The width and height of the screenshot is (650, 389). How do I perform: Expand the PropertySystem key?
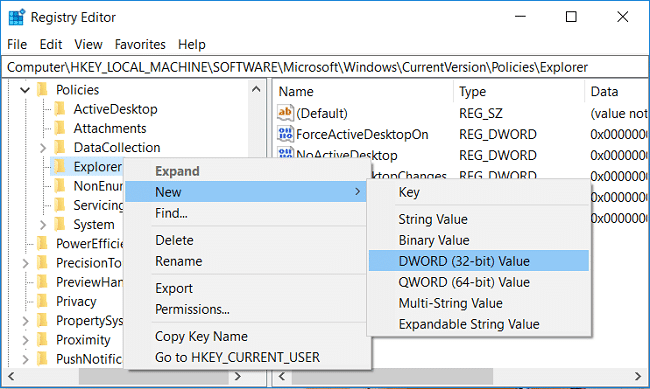25,321
